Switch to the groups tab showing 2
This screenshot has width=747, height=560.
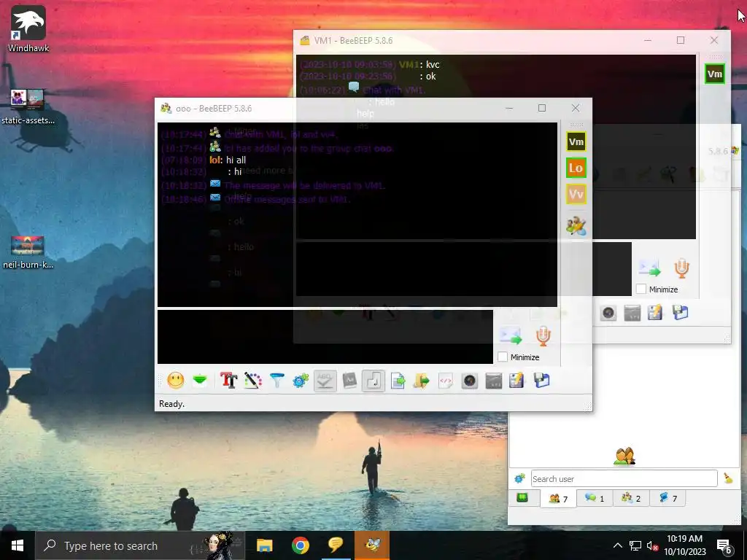631,498
